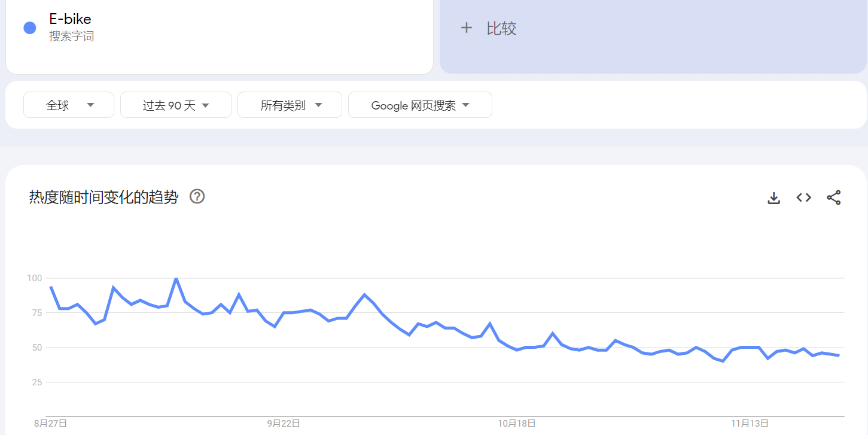Expand the 所有类别 category dropdown
This screenshot has width=868, height=435.
290,105
